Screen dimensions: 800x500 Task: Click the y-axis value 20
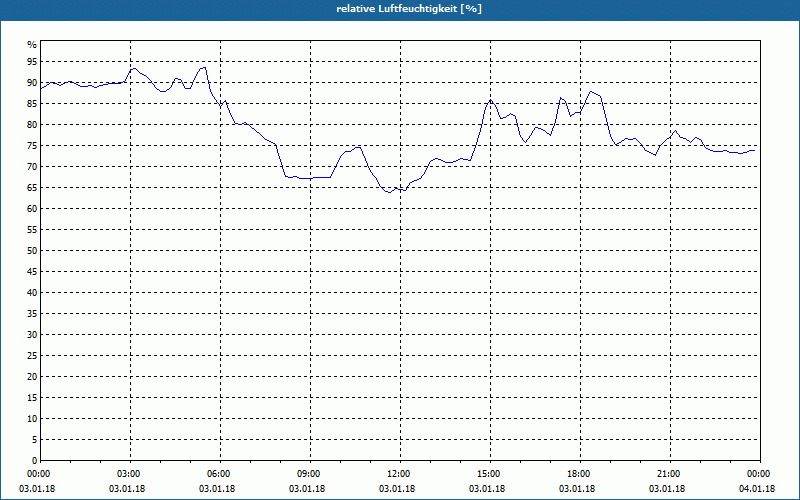[32, 377]
